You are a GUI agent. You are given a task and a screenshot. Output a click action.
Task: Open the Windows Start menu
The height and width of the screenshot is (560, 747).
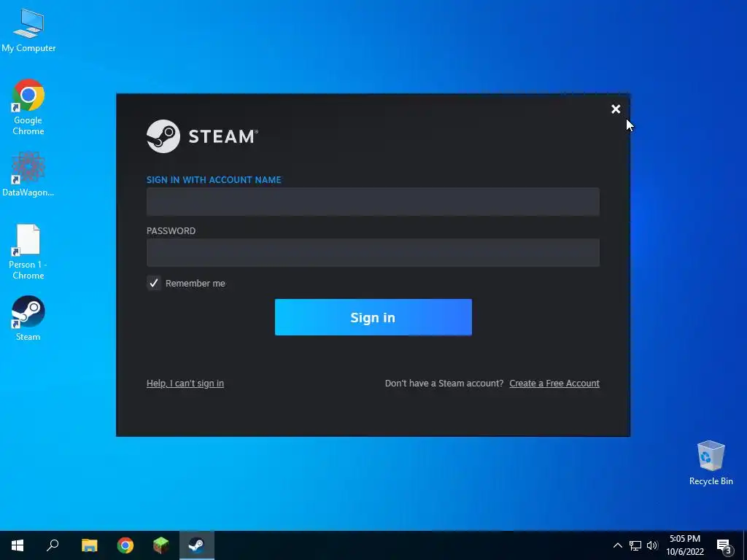point(18,545)
